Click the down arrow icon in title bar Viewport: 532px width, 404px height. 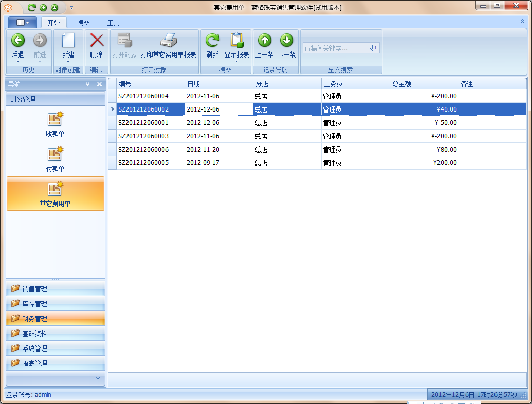click(x=54, y=8)
